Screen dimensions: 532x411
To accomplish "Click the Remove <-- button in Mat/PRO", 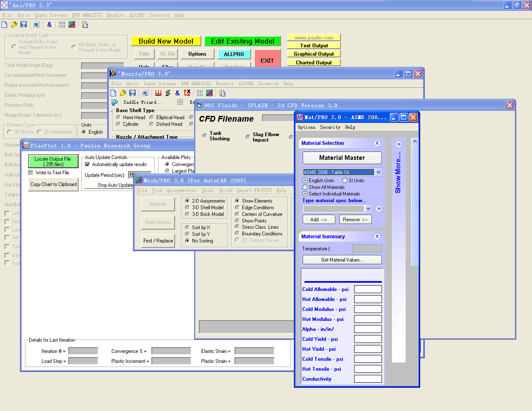I will click(356, 220).
